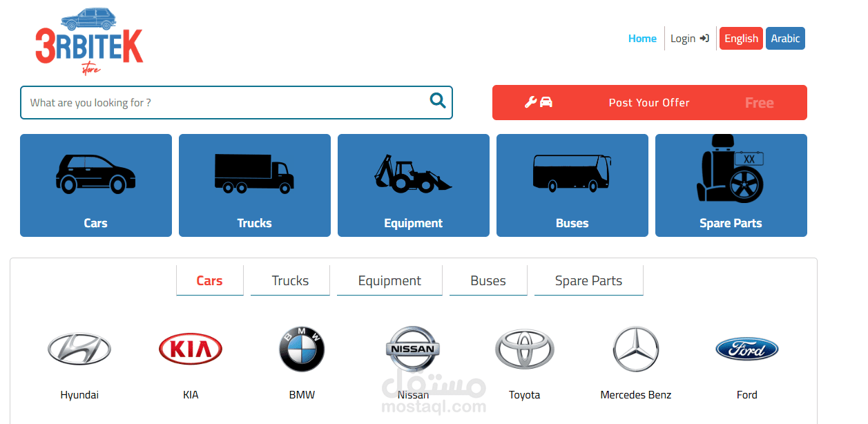Click into the search field
The image size is (868, 424).
pyautogui.click(x=236, y=103)
